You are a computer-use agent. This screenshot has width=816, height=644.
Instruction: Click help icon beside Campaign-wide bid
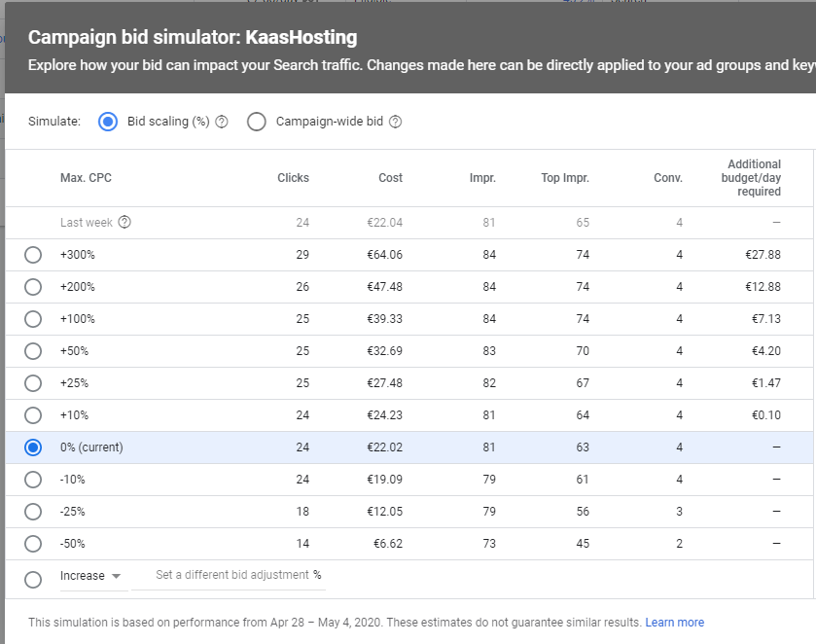click(395, 122)
